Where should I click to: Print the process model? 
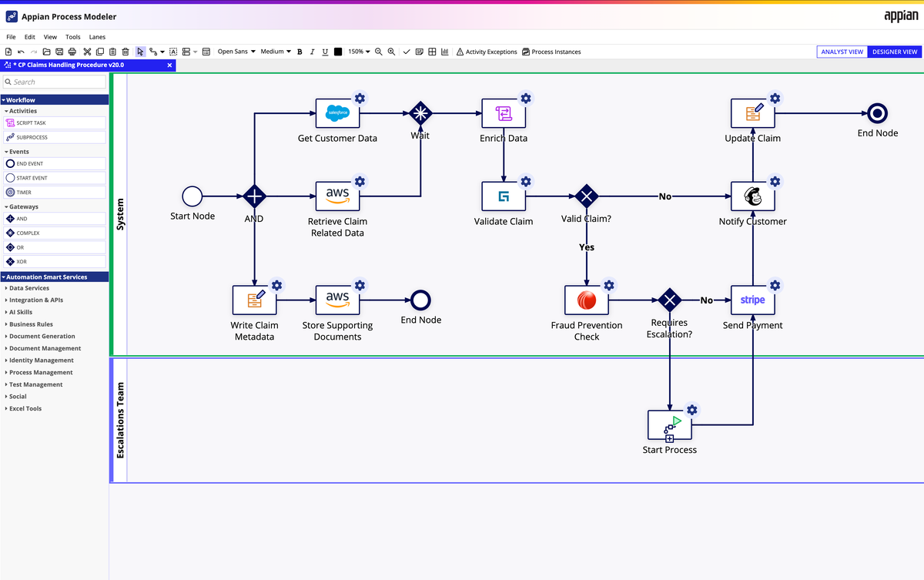pos(72,52)
